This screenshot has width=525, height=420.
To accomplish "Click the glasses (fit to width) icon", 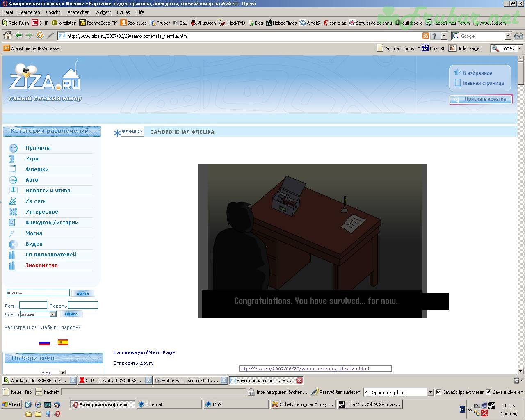I will click(x=518, y=36).
